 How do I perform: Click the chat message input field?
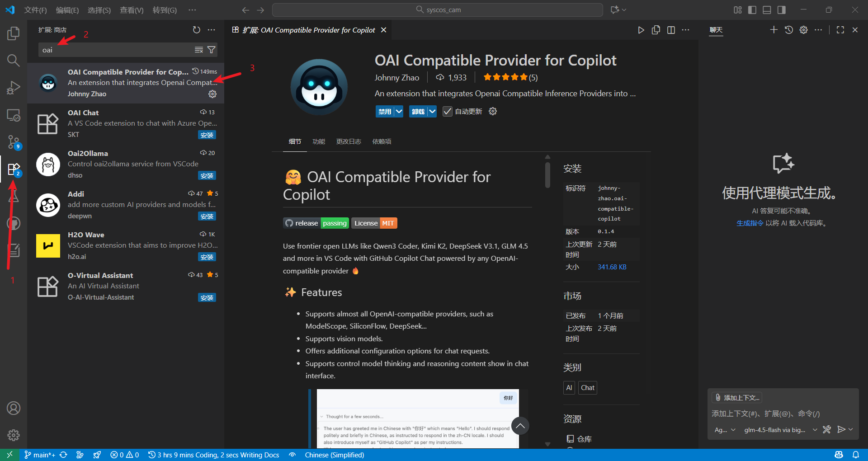point(783,414)
